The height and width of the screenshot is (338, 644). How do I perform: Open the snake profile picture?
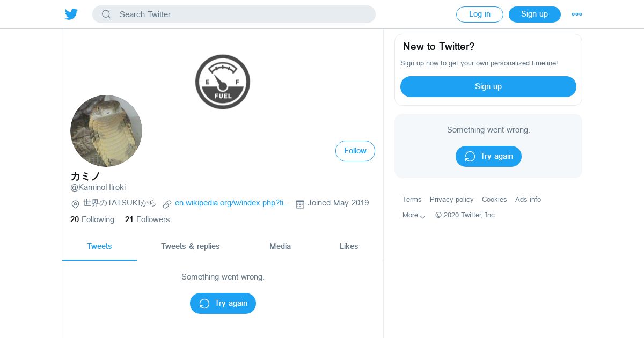coord(106,131)
